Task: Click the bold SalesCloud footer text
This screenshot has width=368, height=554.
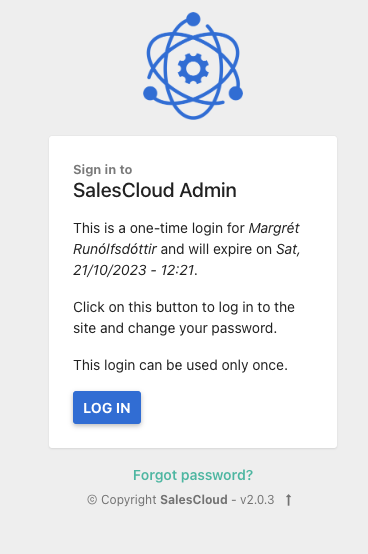Action: (x=194, y=500)
